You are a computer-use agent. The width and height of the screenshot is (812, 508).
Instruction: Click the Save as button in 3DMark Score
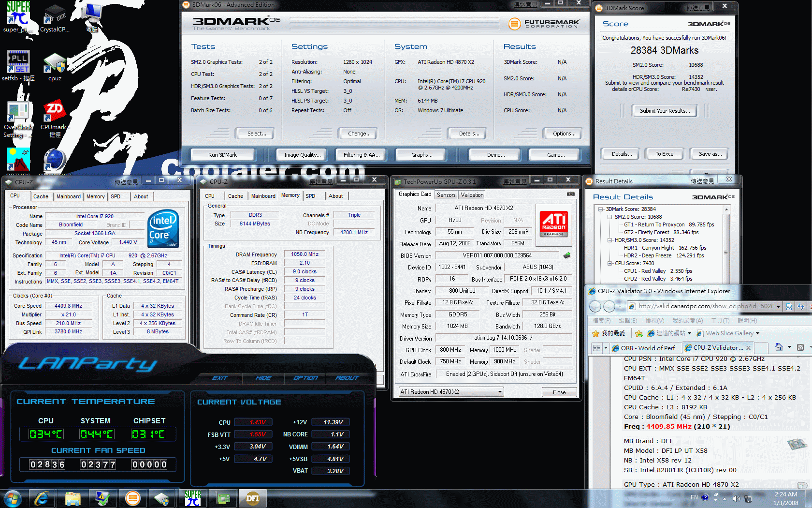click(x=710, y=154)
